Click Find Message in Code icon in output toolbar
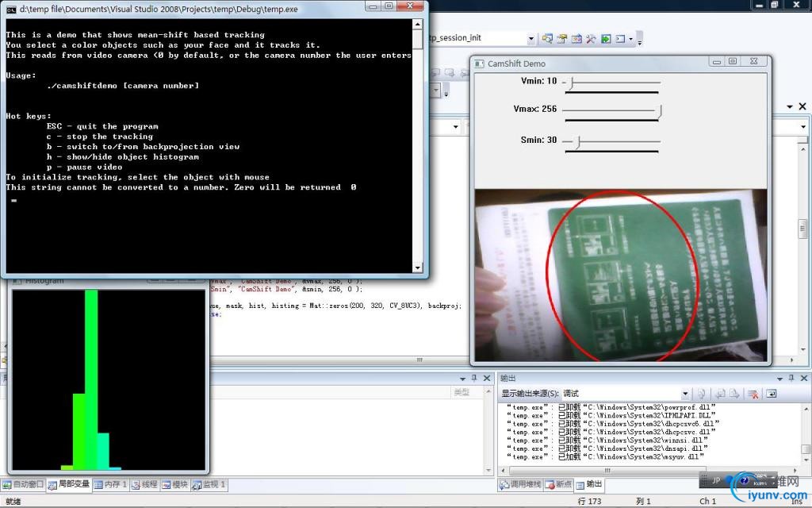Viewport: 812px width, 508px height. pos(701,394)
